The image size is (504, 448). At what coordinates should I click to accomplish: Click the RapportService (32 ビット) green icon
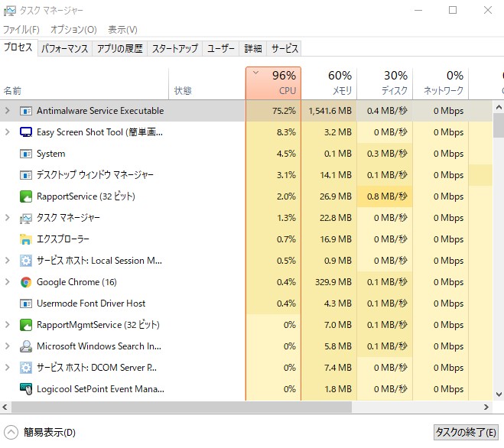click(x=26, y=196)
